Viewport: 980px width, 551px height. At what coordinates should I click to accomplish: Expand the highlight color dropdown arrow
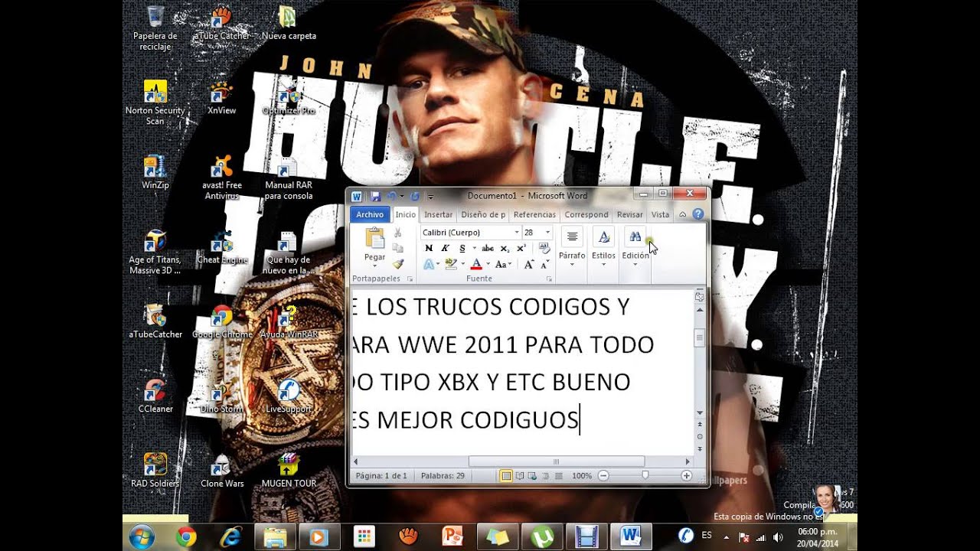coord(463,265)
